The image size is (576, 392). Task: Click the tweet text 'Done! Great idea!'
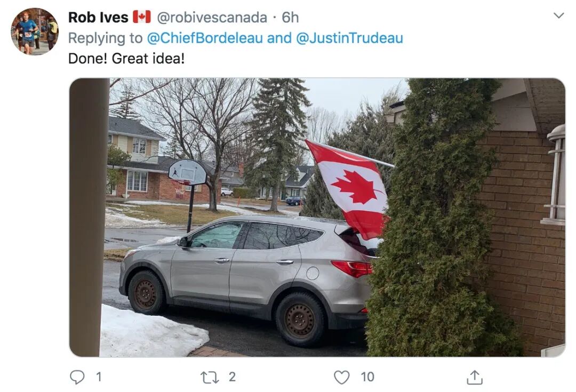click(126, 59)
